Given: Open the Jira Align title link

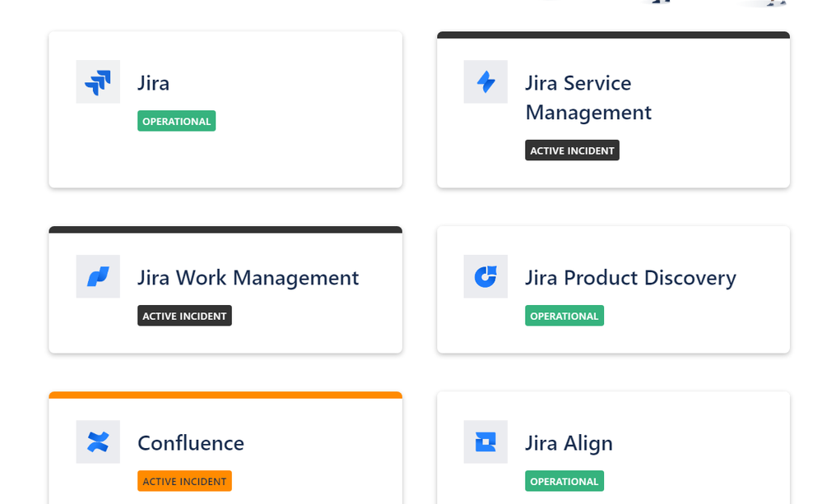Looking at the screenshot, I should click(569, 444).
